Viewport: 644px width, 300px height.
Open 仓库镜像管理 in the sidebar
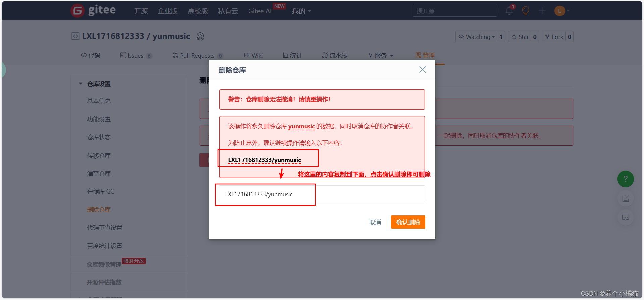point(104,265)
